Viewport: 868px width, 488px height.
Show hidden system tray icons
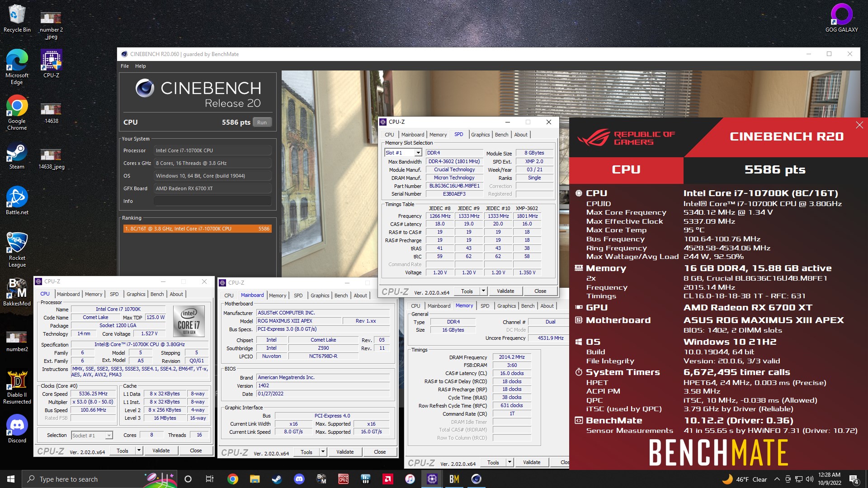coord(777,479)
